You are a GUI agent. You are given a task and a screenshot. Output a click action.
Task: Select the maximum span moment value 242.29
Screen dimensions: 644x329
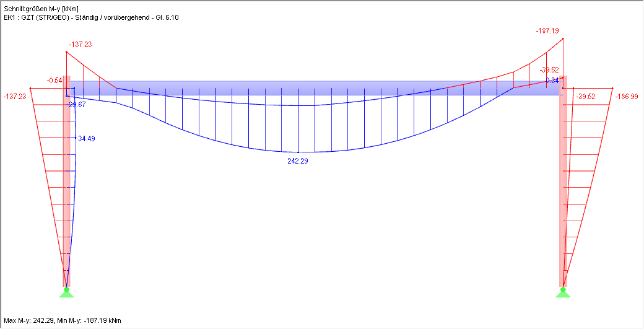coord(298,161)
